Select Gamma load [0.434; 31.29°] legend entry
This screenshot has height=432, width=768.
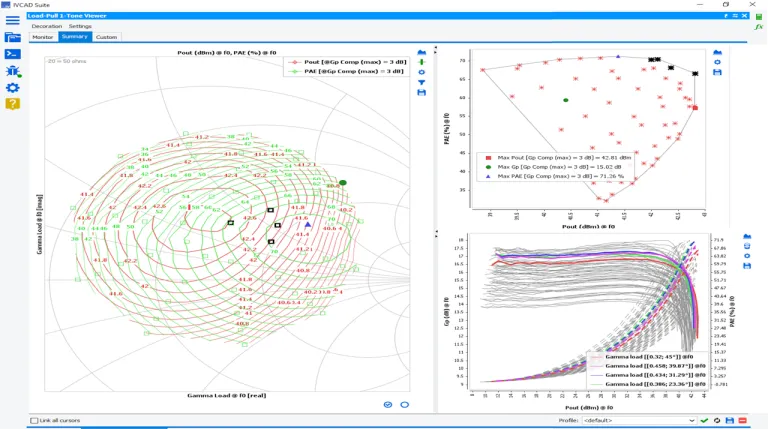tap(648, 375)
